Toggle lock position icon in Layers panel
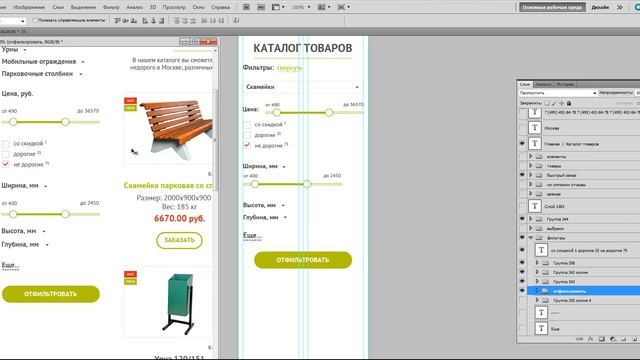 [x=562, y=103]
